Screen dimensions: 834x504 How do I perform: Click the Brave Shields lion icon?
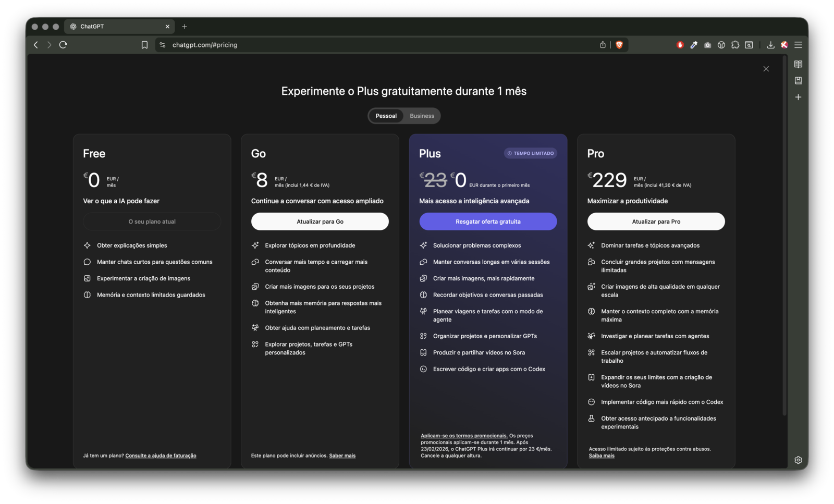(619, 45)
